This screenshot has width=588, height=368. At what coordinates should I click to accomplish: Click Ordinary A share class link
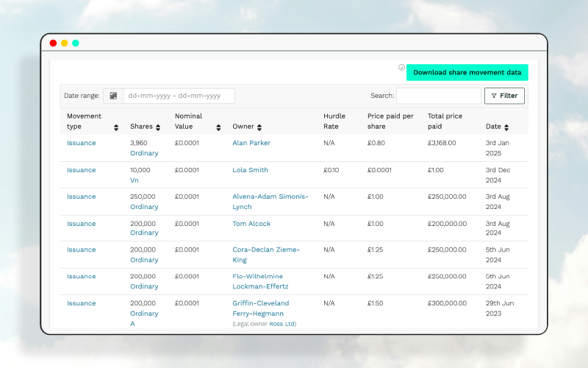click(x=144, y=319)
